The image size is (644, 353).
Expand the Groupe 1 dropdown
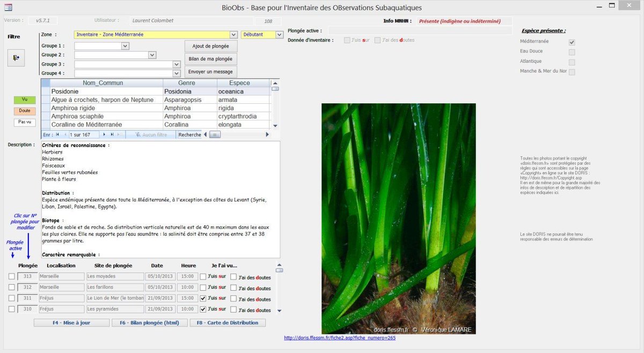[x=125, y=46]
